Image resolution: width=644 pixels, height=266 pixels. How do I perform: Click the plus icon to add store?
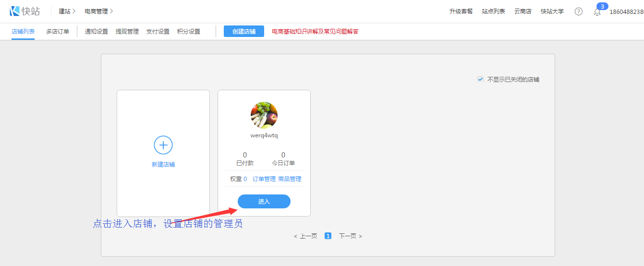click(163, 145)
